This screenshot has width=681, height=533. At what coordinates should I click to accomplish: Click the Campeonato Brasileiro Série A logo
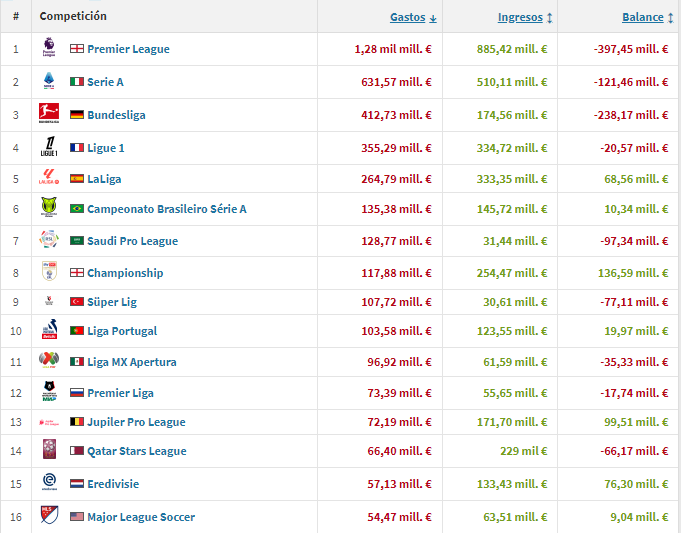(49, 207)
